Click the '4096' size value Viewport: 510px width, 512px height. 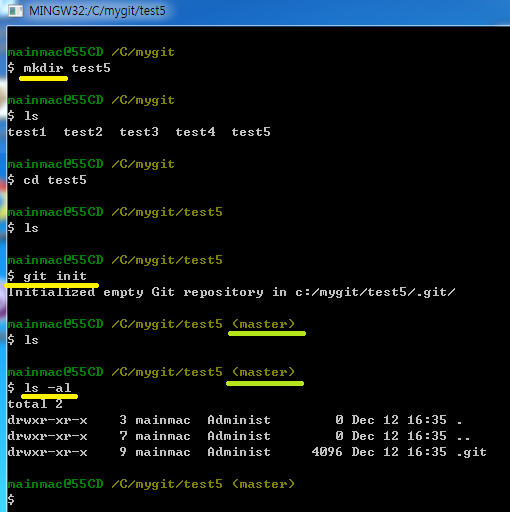tap(327, 452)
